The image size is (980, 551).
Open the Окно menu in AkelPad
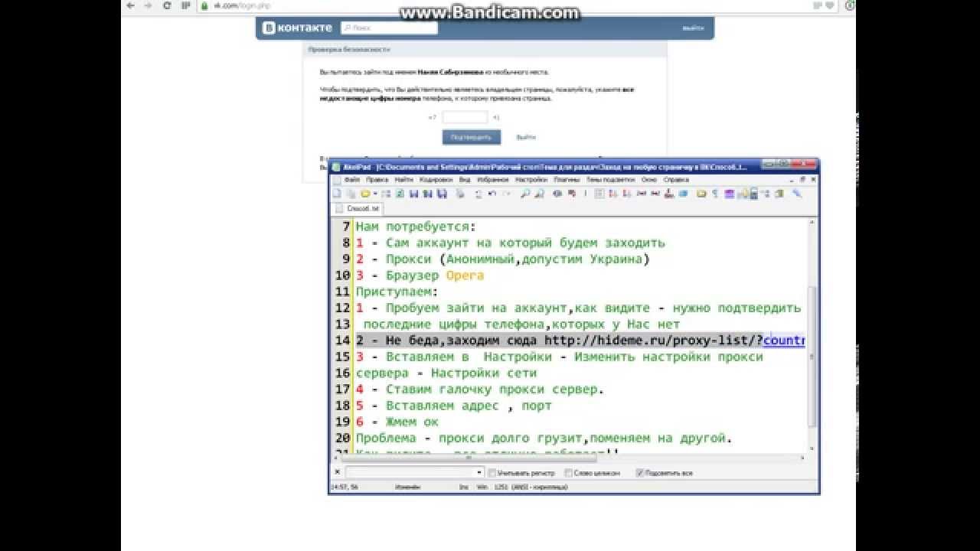point(649,180)
